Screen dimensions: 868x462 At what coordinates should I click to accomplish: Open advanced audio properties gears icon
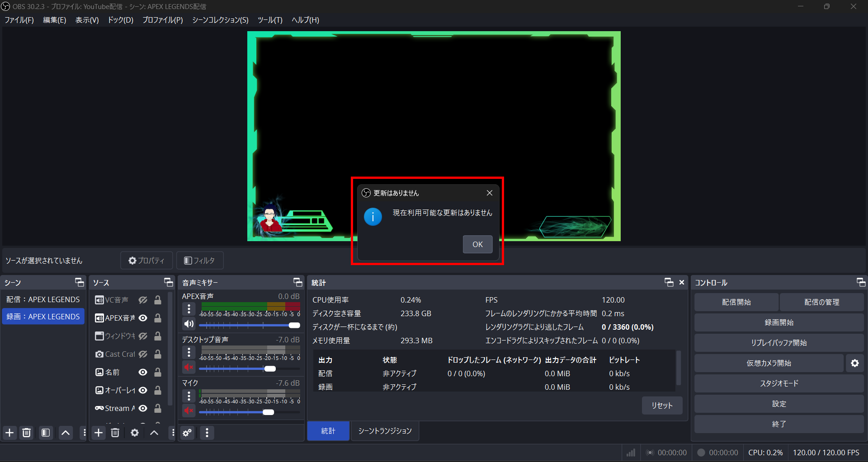pyautogui.click(x=187, y=433)
